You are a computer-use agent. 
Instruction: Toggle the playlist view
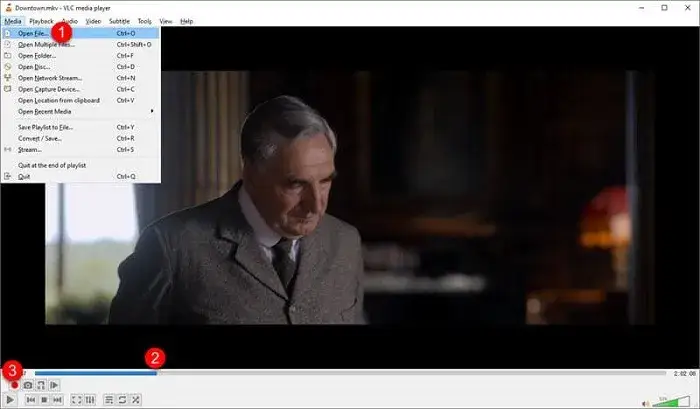point(109,400)
